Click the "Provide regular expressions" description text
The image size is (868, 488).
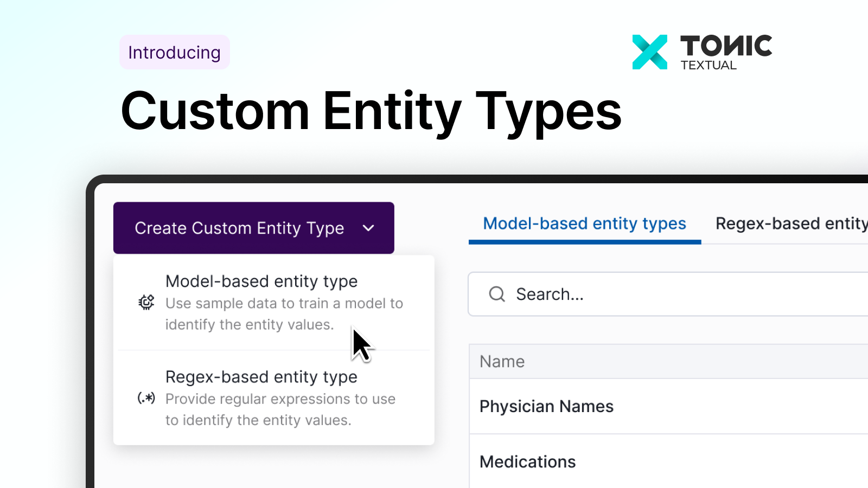(x=280, y=409)
